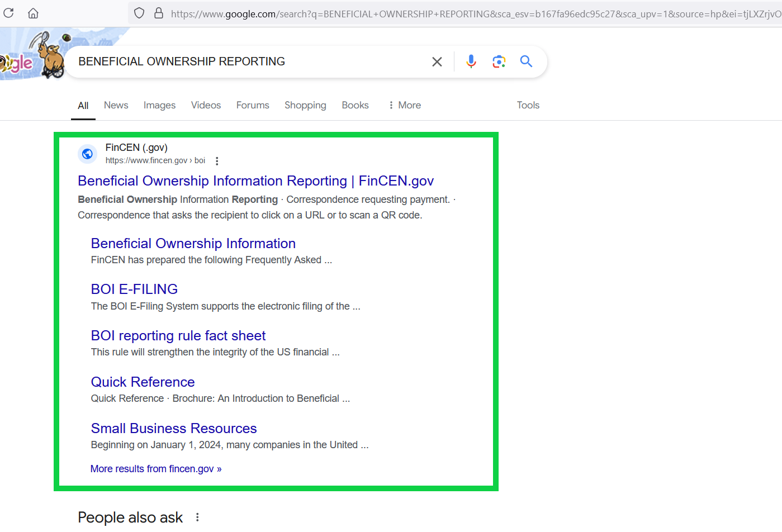Open the BOI E-FILING sitelink
The width and height of the screenshot is (782, 532).
click(134, 289)
